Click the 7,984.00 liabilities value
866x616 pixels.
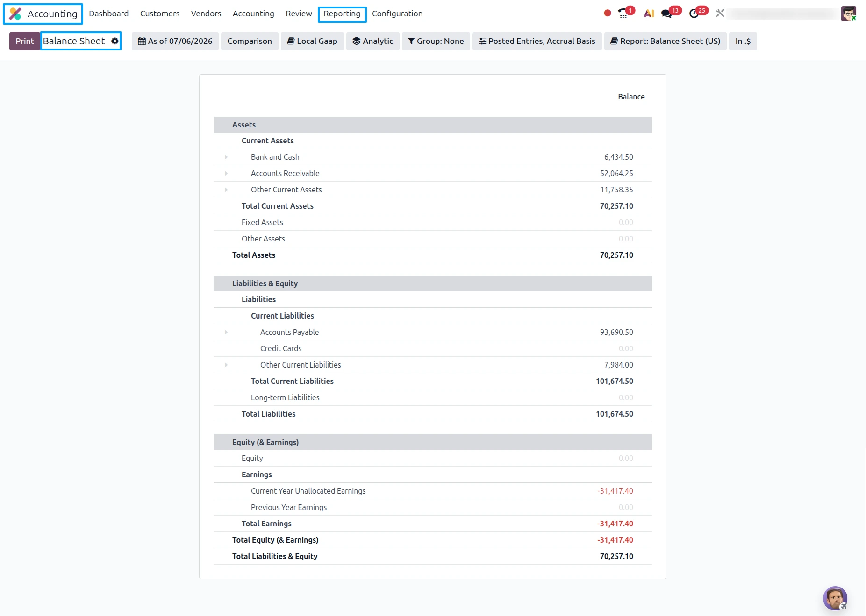click(x=618, y=365)
